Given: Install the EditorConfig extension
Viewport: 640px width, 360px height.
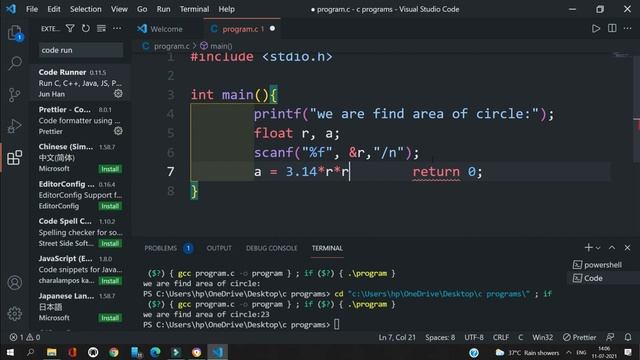Looking at the screenshot, I should coord(110,206).
